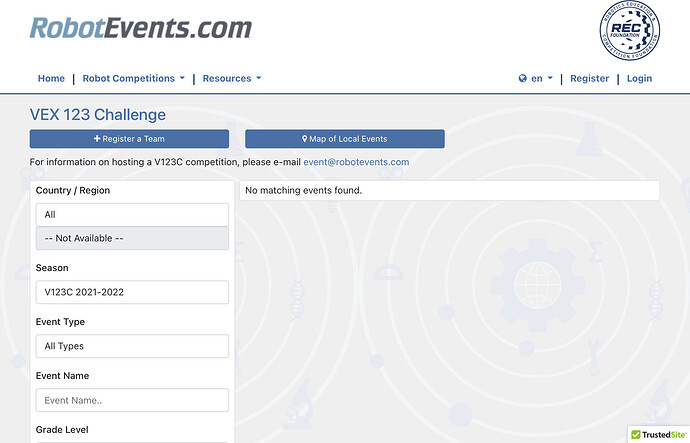The image size is (690, 443).
Task: Open the Robot Competitions menu
Action: coord(133,78)
